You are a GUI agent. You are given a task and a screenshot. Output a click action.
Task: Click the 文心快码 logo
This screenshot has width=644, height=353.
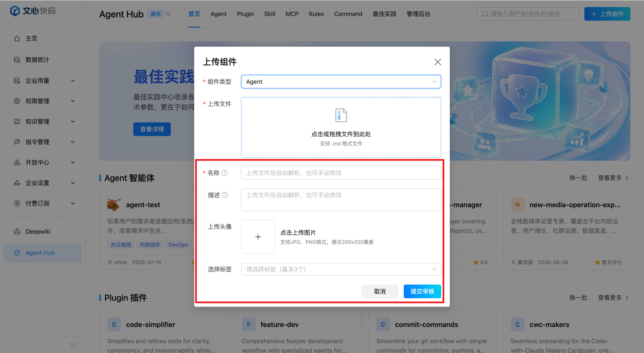coord(33,11)
